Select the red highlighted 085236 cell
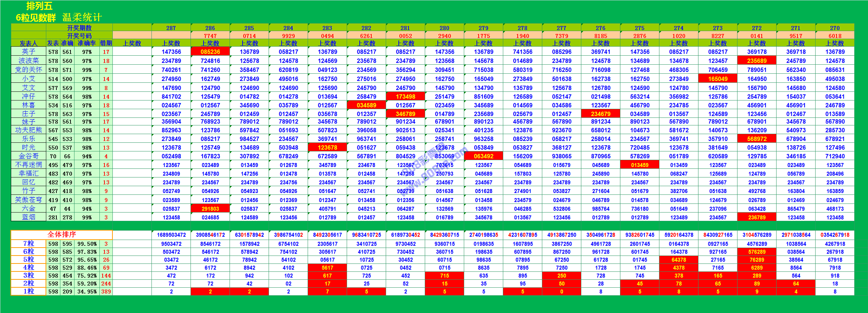 pos(210,52)
